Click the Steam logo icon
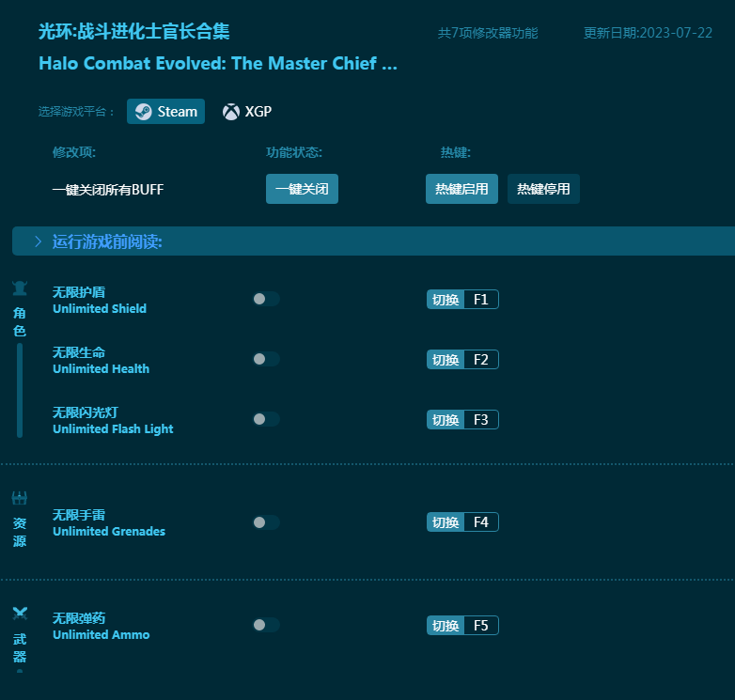The height and width of the screenshot is (700, 735). click(144, 112)
